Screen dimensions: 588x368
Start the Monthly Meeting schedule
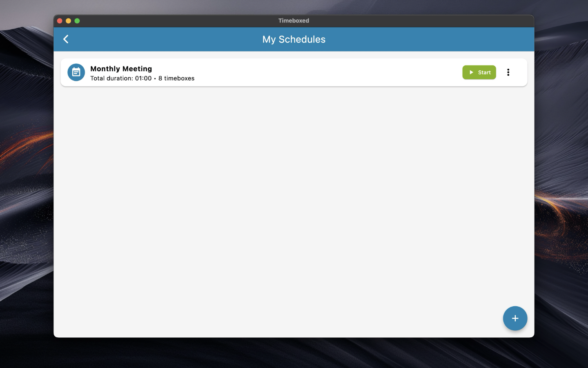tap(479, 72)
